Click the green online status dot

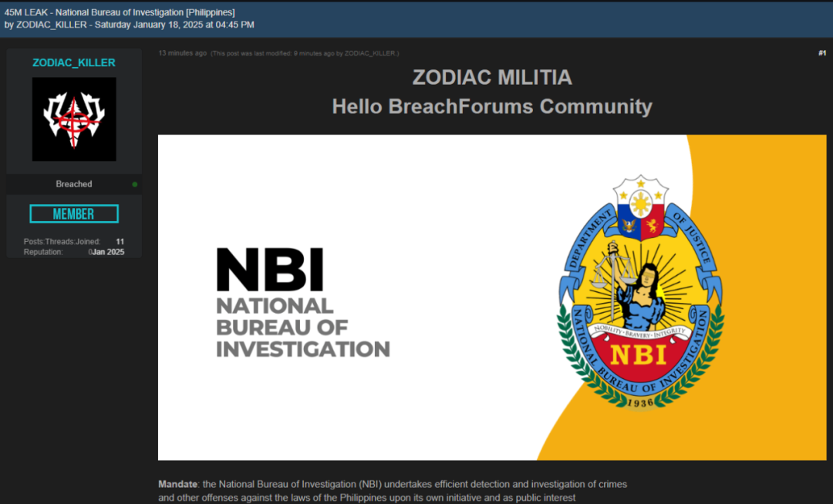[135, 185]
